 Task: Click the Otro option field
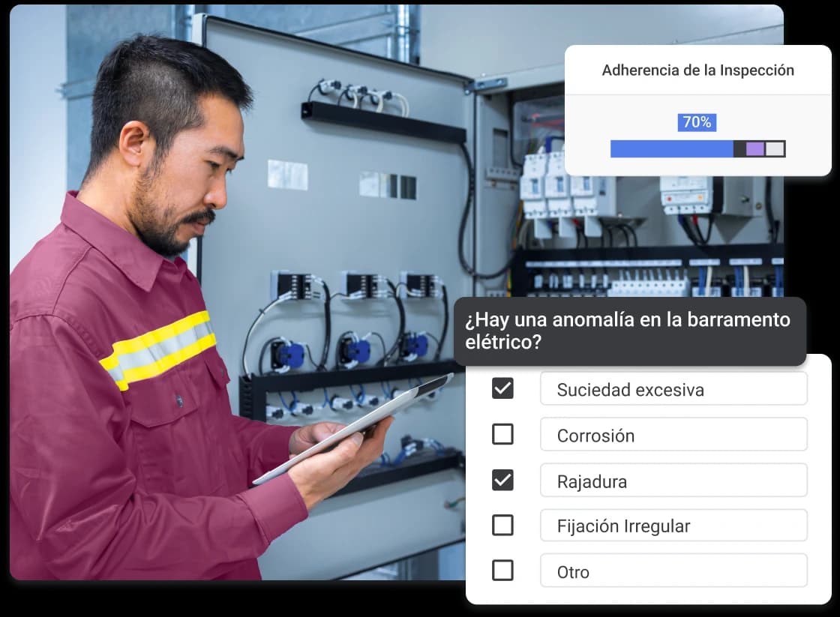[x=673, y=571]
